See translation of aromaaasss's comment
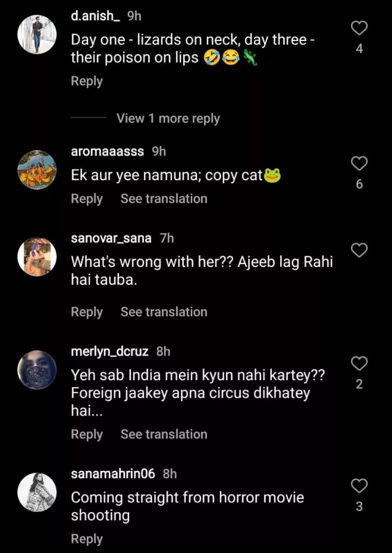The width and height of the screenshot is (392, 553). (164, 198)
